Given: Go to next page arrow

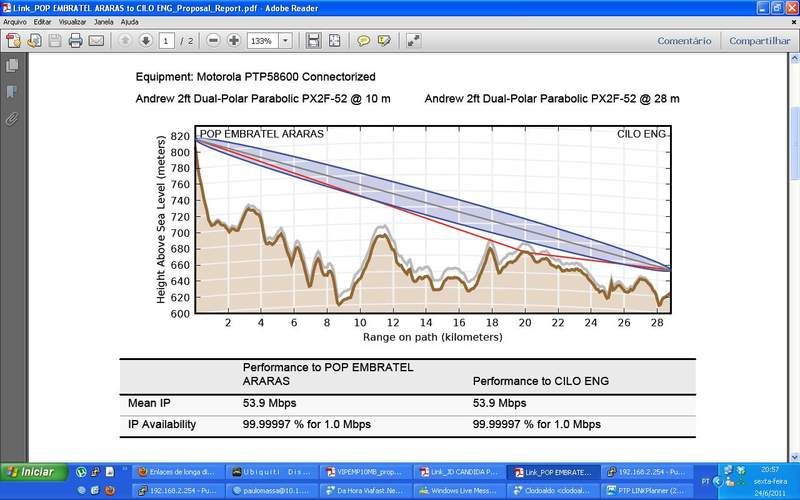Looking at the screenshot, I should point(145,40).
